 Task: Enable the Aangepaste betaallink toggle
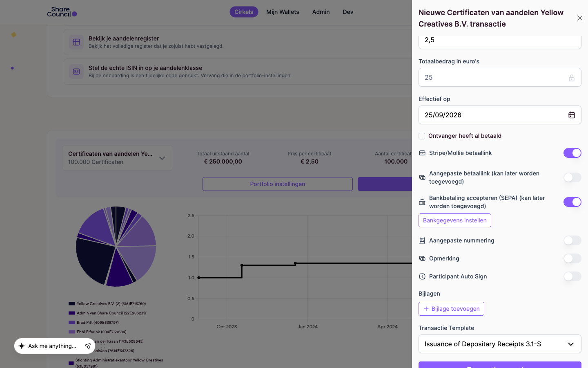[572, 177]
